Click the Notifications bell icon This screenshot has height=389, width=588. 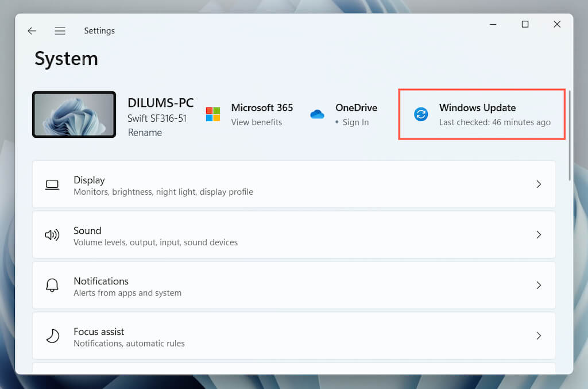(52, 285)
